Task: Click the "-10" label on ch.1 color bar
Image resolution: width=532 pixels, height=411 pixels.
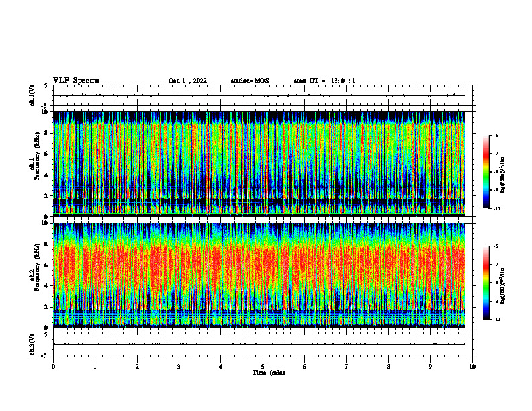Action: [496, 209]
